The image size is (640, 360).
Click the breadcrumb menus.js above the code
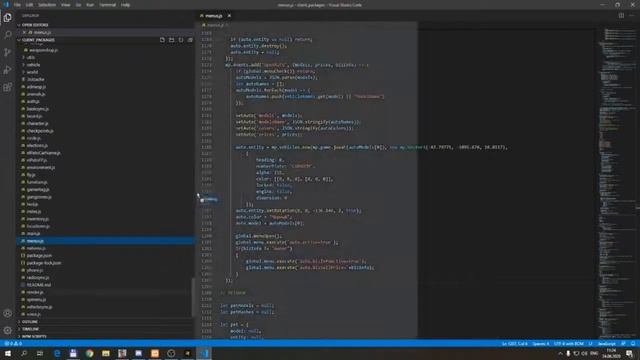point(215,25)
